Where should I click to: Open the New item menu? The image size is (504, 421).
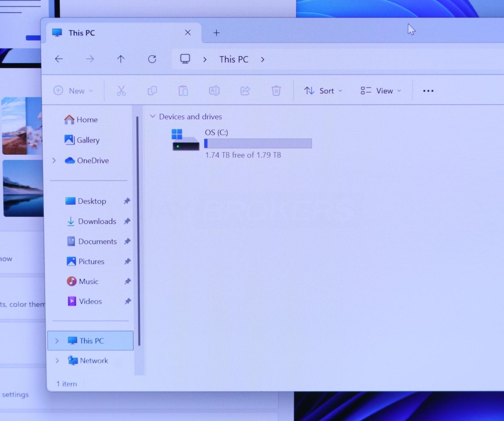[73, 91]
